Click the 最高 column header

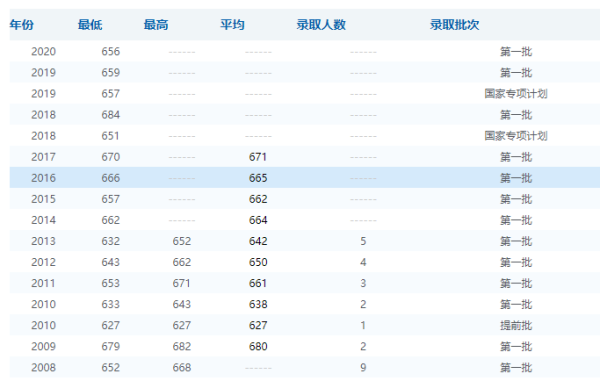click(156, 25)
